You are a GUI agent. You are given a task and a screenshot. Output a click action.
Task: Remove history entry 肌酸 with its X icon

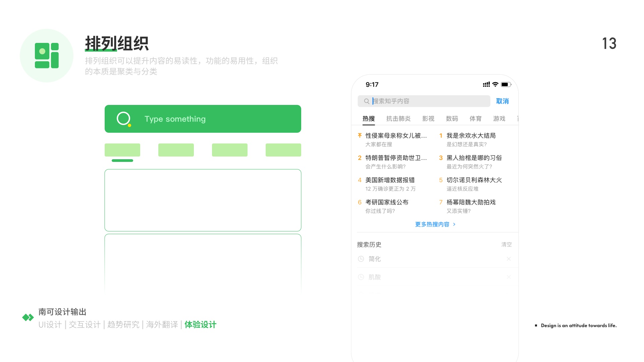click(509, 277)
